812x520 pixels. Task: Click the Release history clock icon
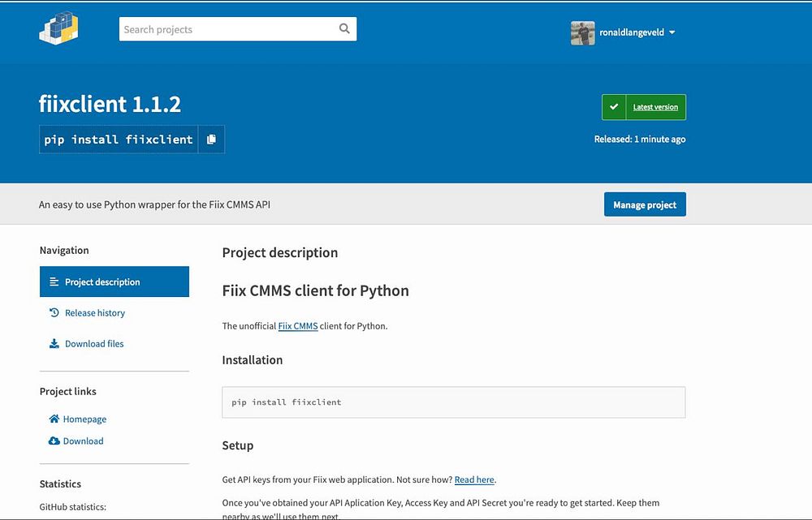coord(54,313)
